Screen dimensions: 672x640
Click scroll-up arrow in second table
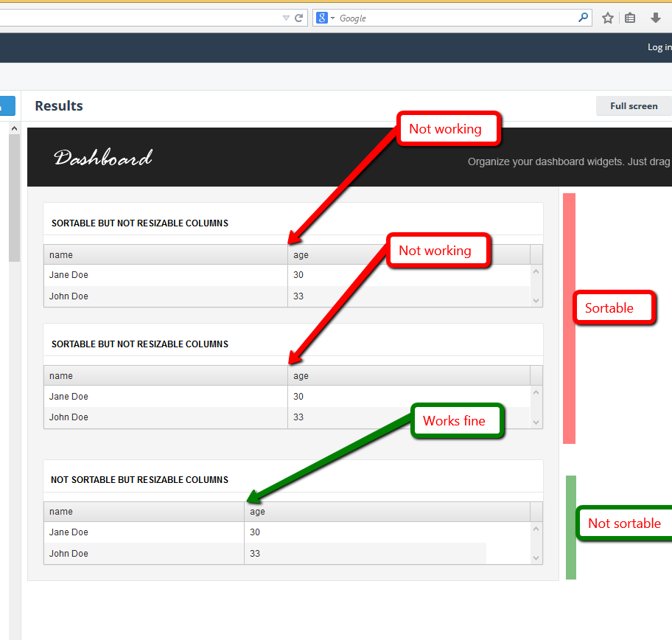point(536,392)
